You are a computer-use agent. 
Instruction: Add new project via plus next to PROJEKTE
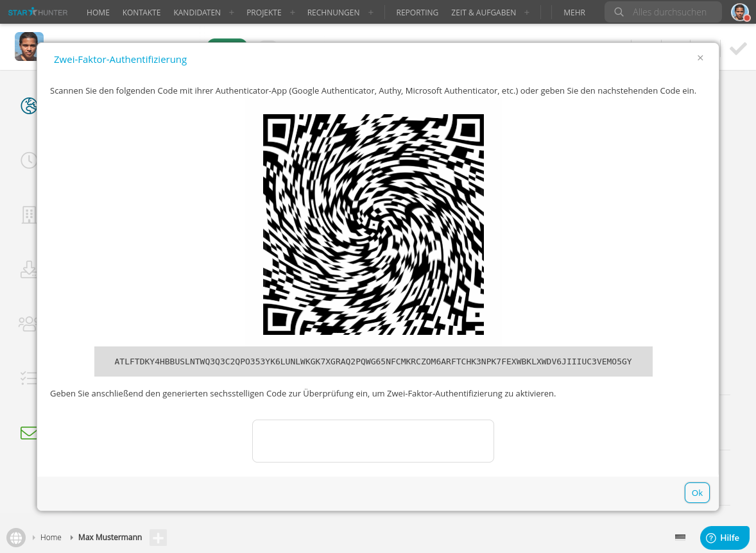pyautogui.click(x=292, y=13)
